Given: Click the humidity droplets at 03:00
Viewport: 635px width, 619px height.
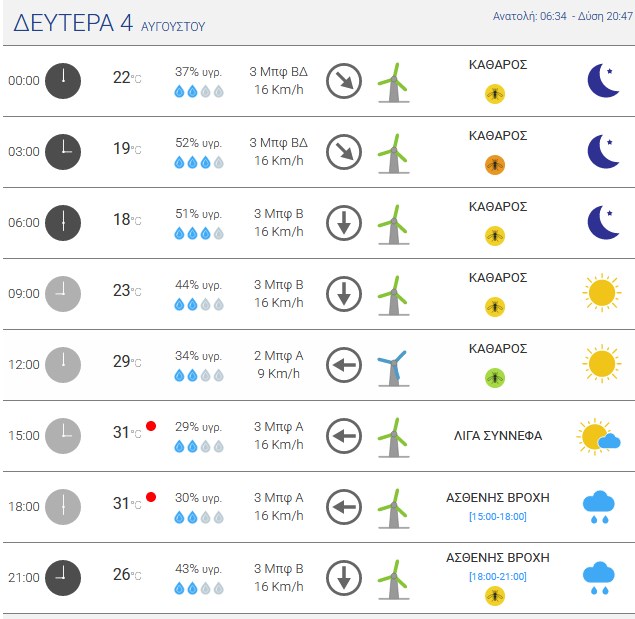Looking at the screenshot, I should pyautogui.click(x=199, y=162).
